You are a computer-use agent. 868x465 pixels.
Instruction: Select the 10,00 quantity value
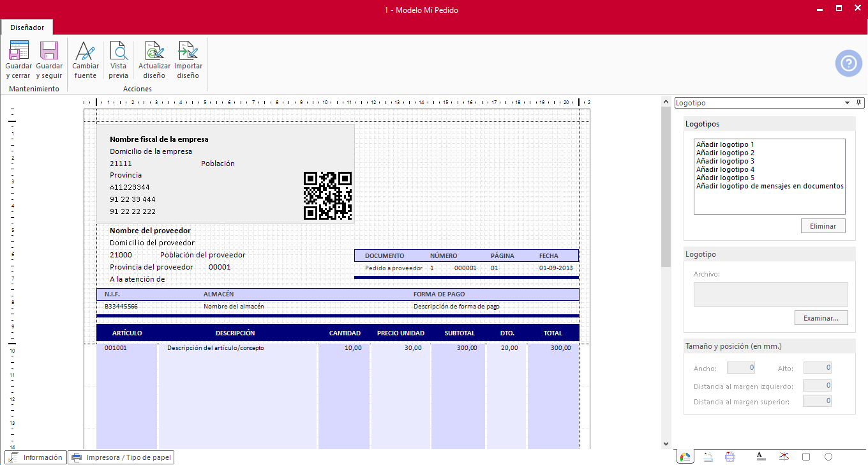coord(353,348)
